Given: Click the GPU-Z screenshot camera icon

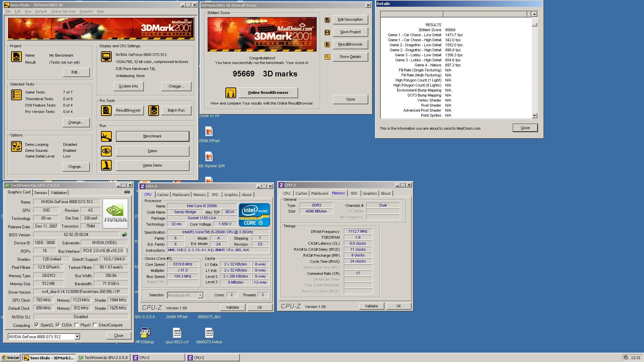Looking at the screenshot, I should [127, 192].
